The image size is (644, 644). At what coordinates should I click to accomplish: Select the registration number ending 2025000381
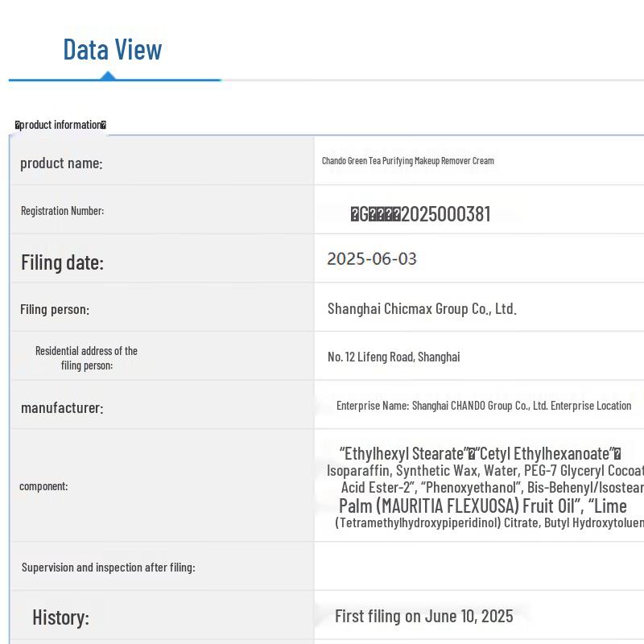coord(420,214)
